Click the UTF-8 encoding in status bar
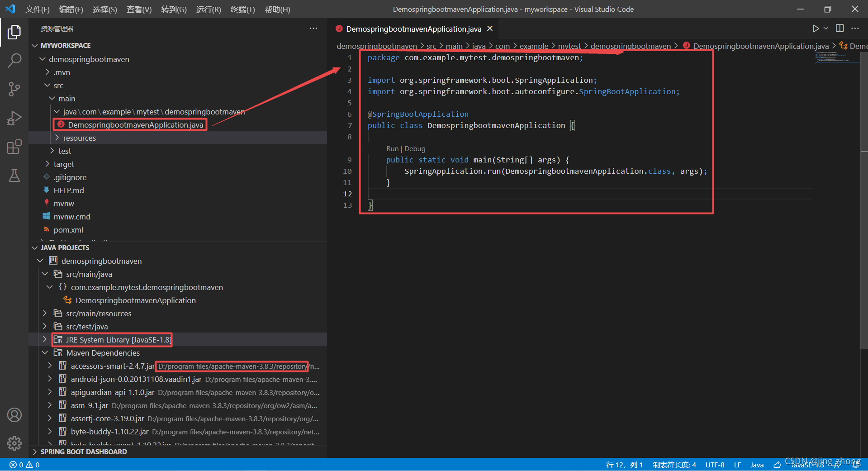868x471 pixels. click(715, 465)
